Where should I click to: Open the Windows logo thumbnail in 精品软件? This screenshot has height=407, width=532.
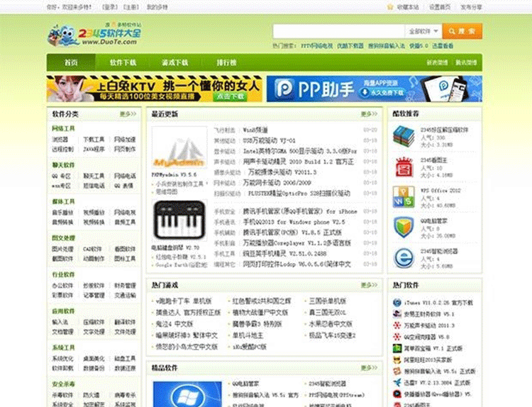pyautogui.click(x=187, y=394)
